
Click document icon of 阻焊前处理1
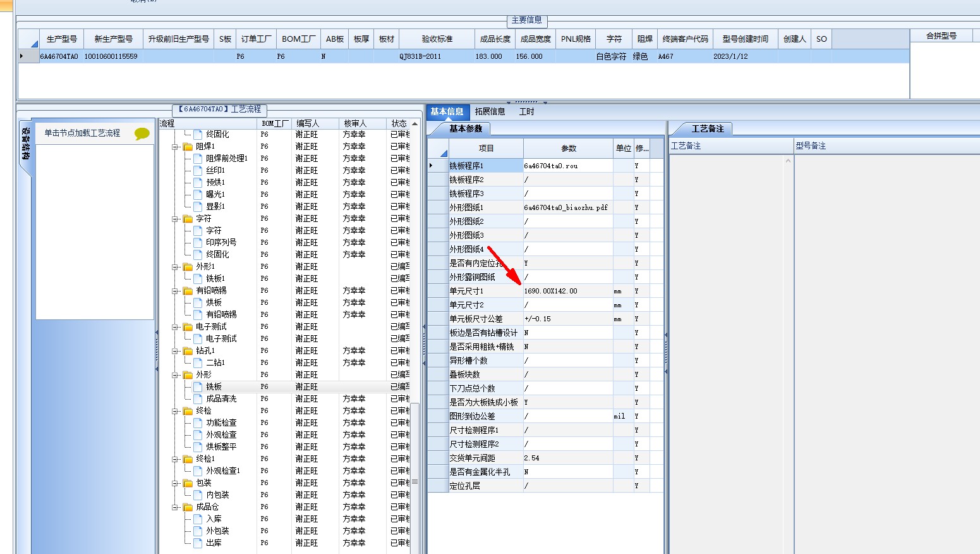tap(198, 158)
